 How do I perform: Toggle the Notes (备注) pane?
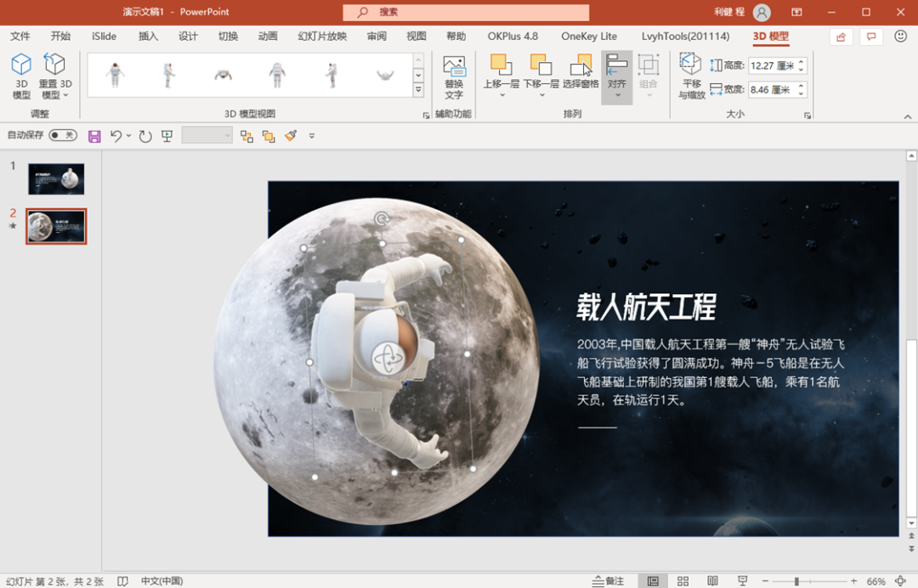(x=608, y=581)
